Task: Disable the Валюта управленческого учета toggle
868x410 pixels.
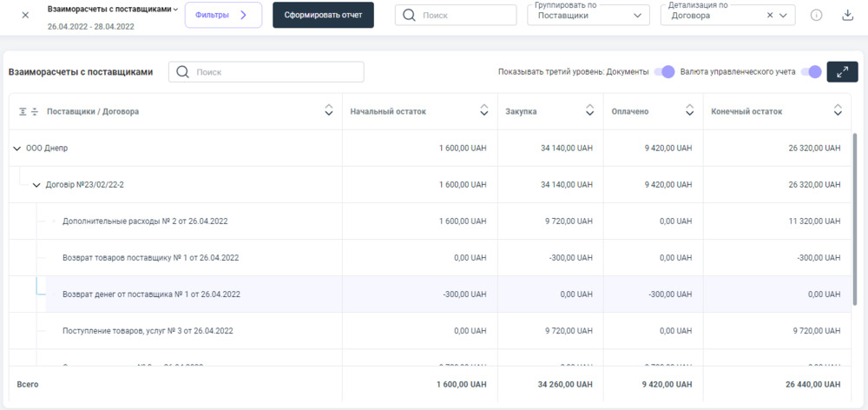Action: 811,72
